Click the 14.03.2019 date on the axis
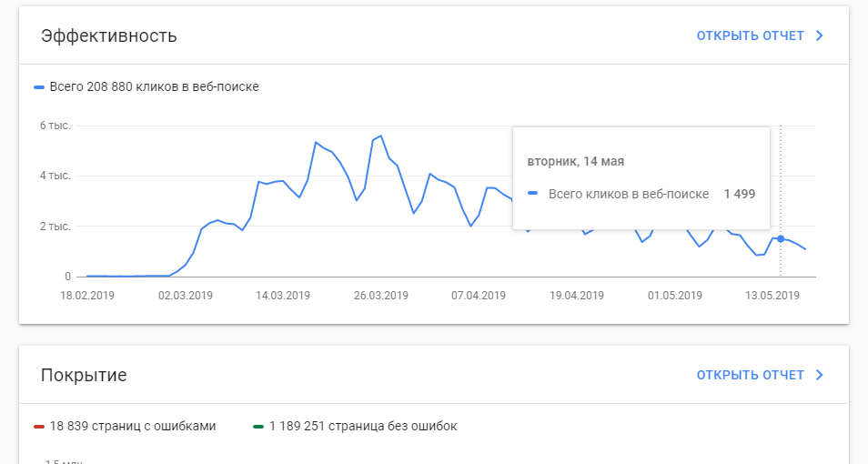 283,295
